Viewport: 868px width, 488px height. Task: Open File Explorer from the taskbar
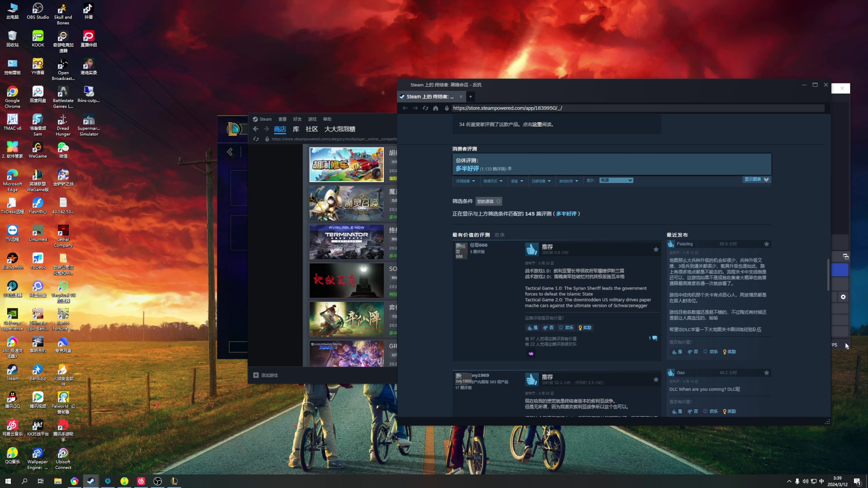click(x=58, y=481)
